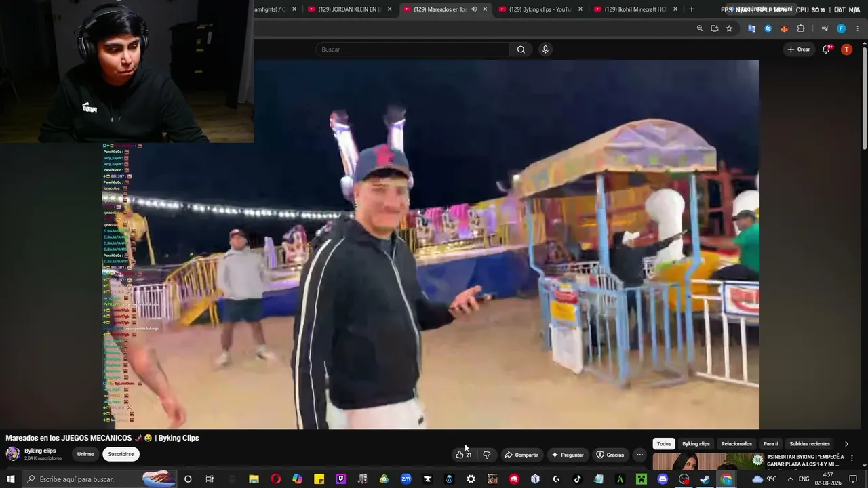Show hidden system tray icons
Screen dimensions: 868x488
(x=790, y=479)
